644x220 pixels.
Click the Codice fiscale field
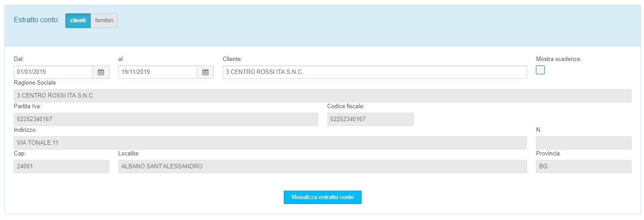point(370,119)
